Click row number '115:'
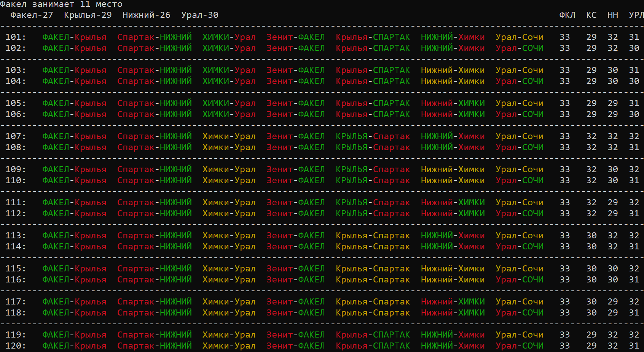644x352 pixels. click(16, 269)
